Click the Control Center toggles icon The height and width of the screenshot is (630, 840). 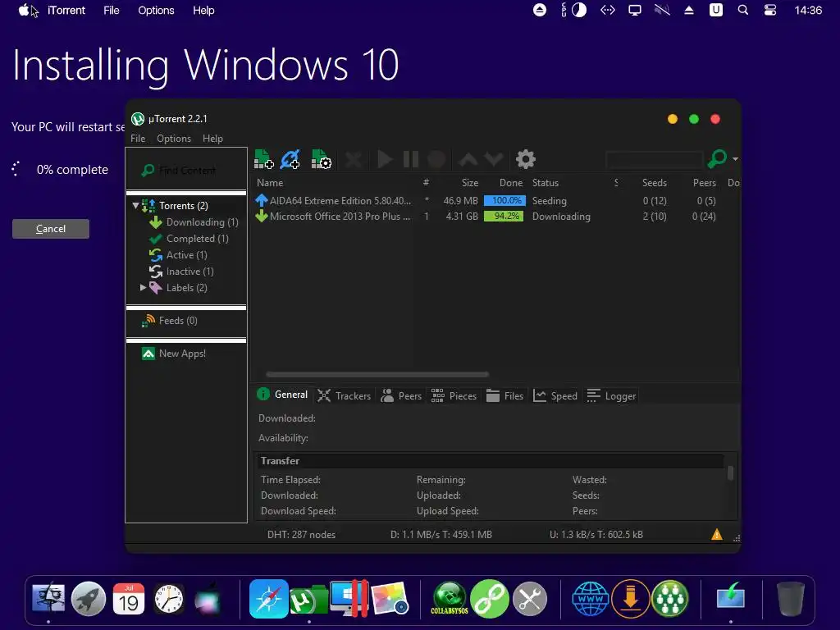770,10
